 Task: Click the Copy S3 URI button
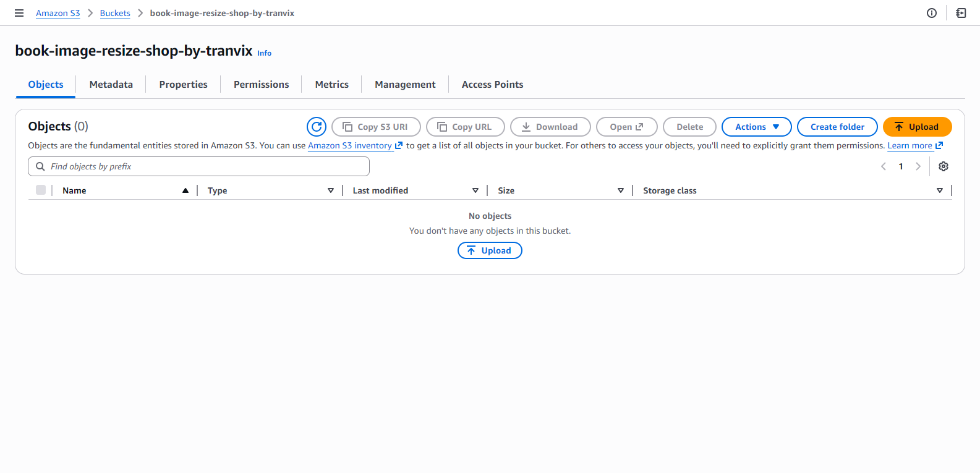coord(376,127)
